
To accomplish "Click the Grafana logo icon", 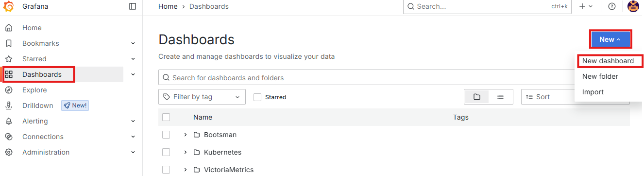I will coord(8,7).
